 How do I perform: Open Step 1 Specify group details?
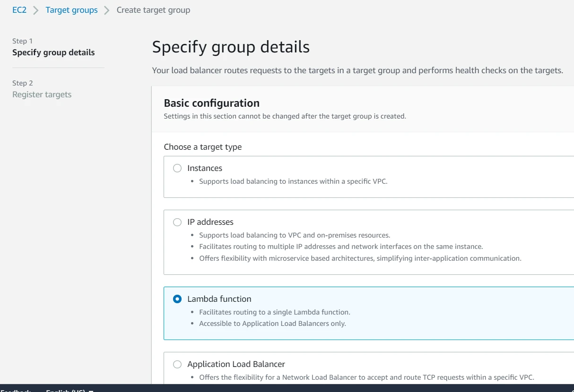coord(53,52)
